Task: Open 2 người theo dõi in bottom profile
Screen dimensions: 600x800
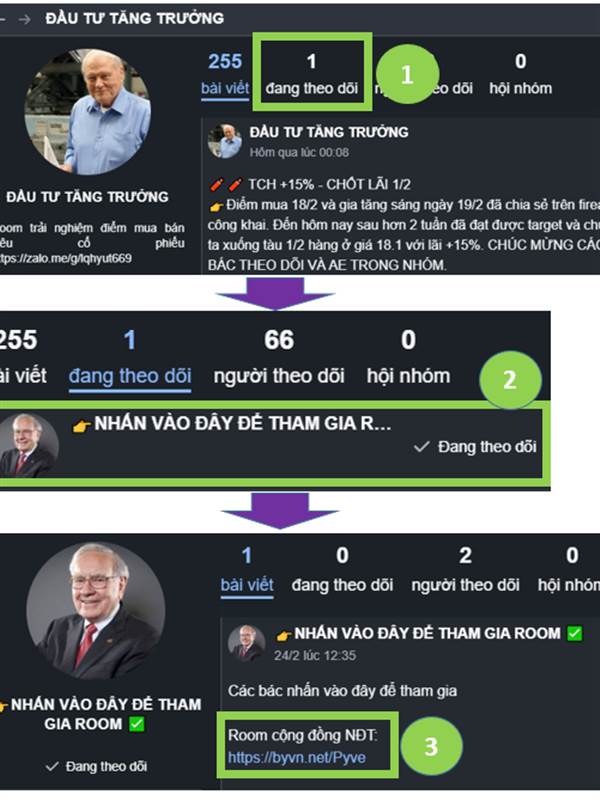Action: (465, 571)
